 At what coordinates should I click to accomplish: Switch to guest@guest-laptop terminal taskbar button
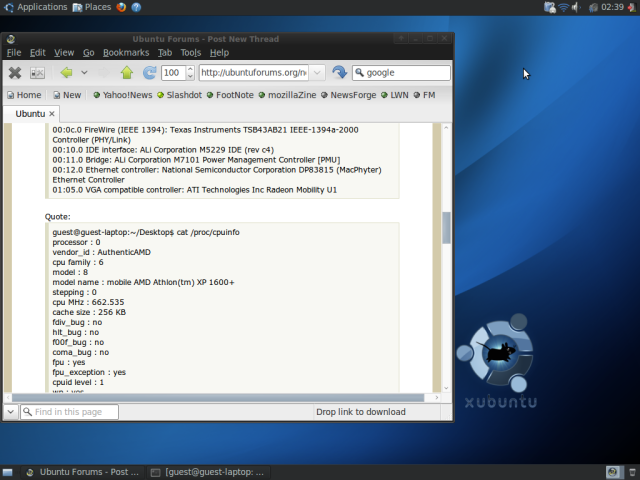[x=207, y=472]
